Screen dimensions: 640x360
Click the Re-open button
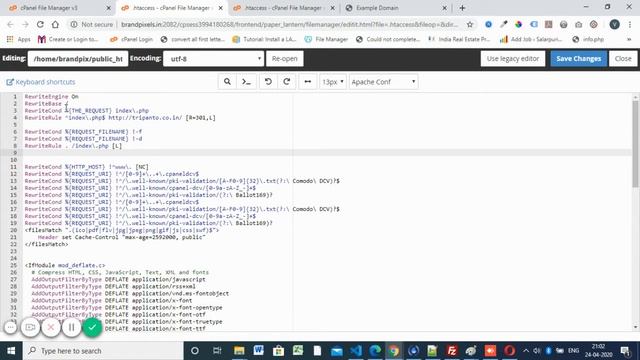(x=284, y=59)
